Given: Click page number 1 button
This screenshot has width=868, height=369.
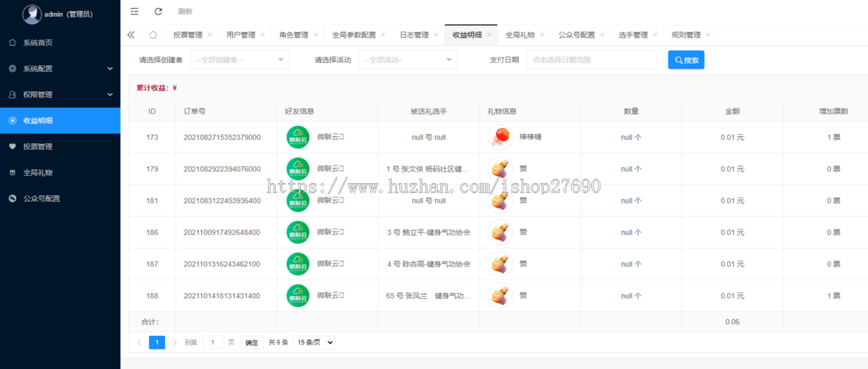Looking at the screenshot, I should [x=157, y=342].
